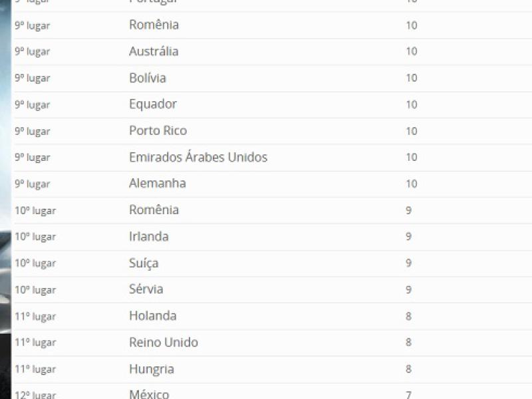Click Romênia in the 9º lugar row
The height and width of the screenshot is (399, 532).
tap(154, 25)
